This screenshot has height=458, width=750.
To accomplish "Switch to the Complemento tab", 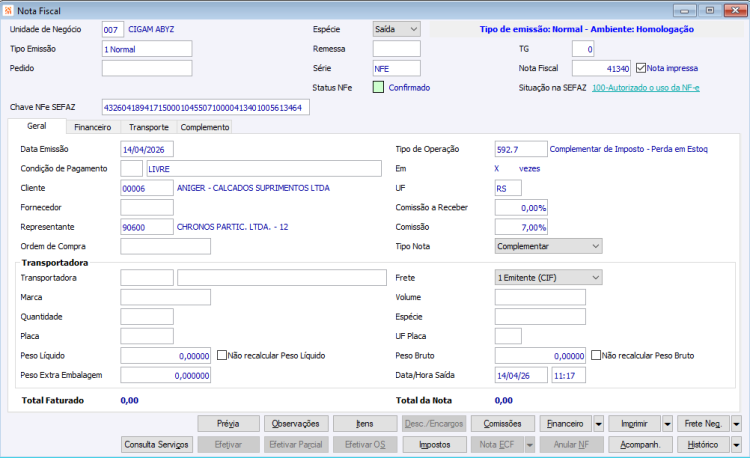I will [x=205, y=127].
